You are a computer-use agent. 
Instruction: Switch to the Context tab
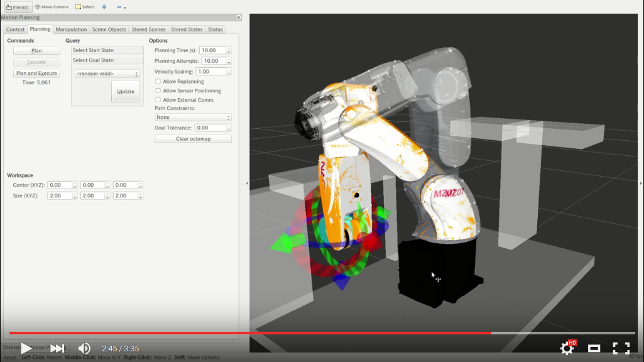15,29
